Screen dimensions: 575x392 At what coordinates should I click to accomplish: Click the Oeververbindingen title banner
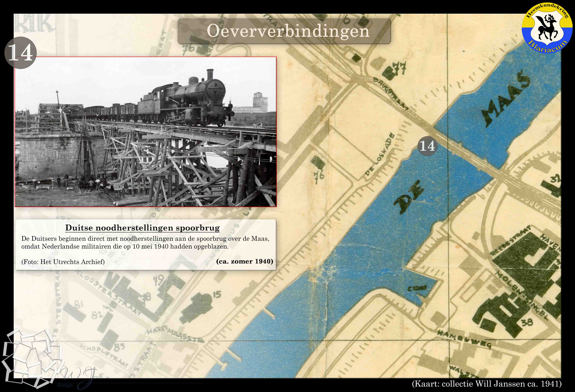[284, 31]
